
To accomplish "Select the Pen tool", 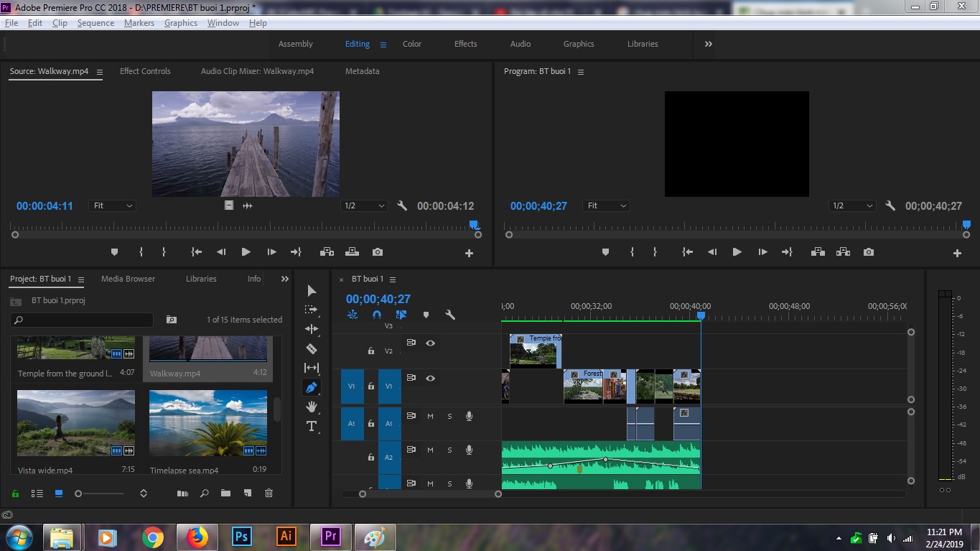I will 311,388.
